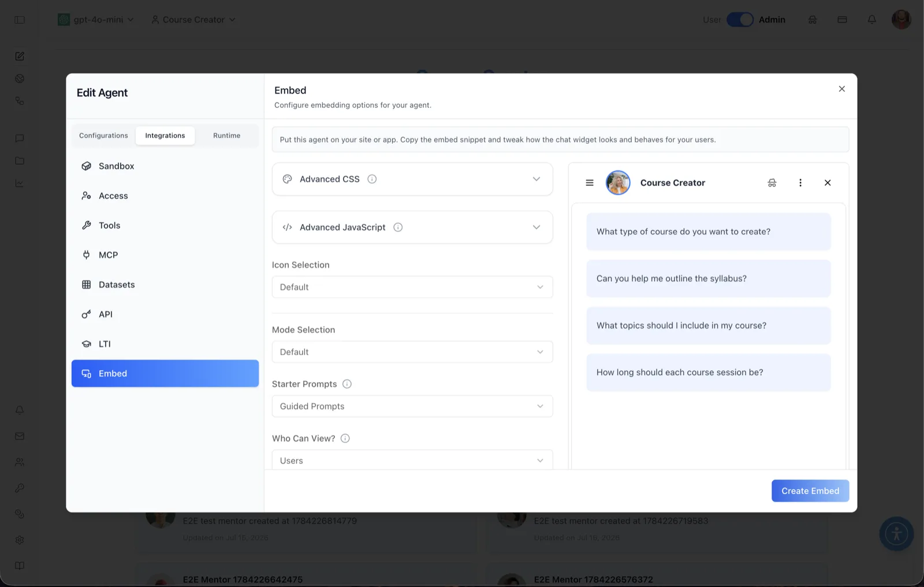The image size is (924, 587).
Task: Open the API section
Action: [x=165, y=315]
